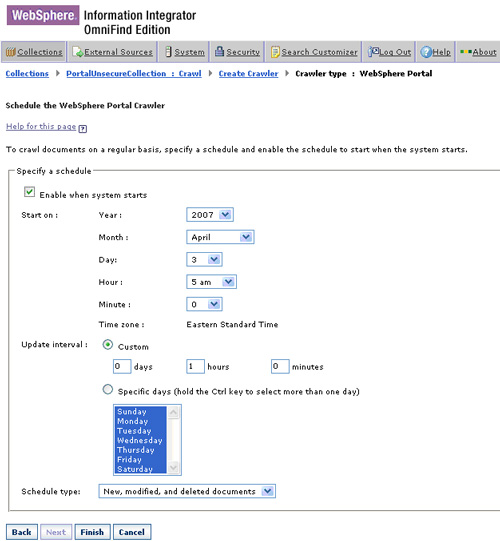Viewport: 500px width, 541px height.
Task: Open the help icon next to 'Help for this page'
Action: [x=82, y=129]
